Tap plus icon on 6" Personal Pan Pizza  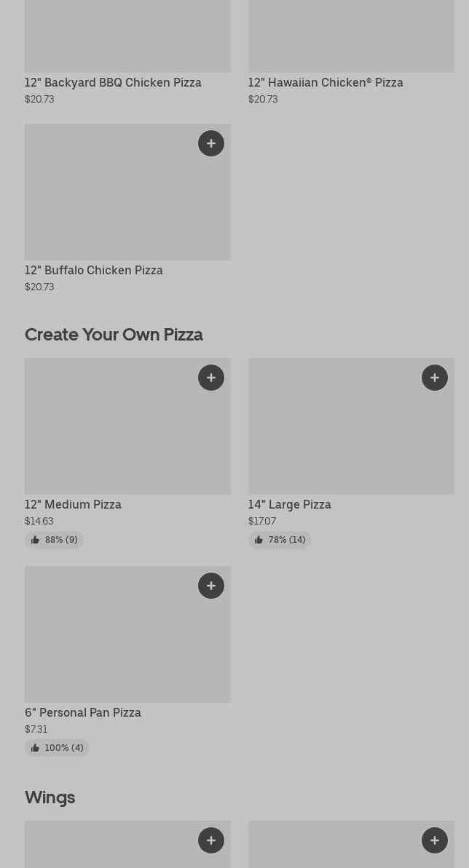[211, 586]
